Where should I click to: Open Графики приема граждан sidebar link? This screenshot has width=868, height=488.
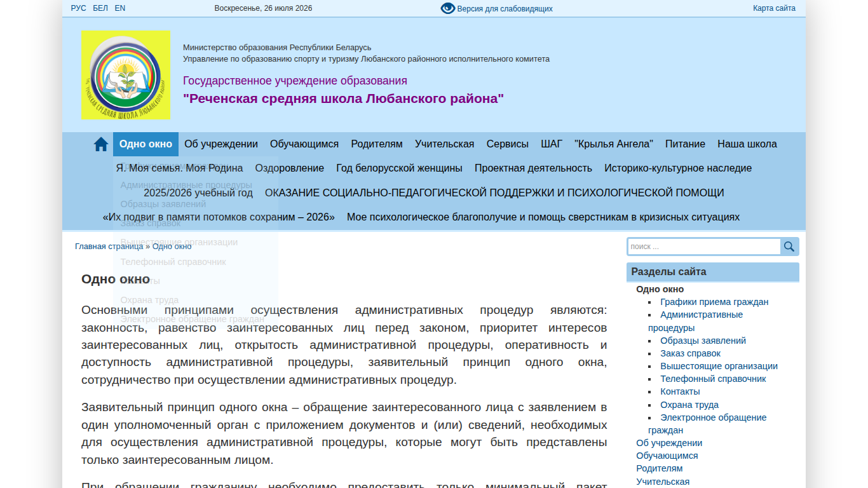714,302
